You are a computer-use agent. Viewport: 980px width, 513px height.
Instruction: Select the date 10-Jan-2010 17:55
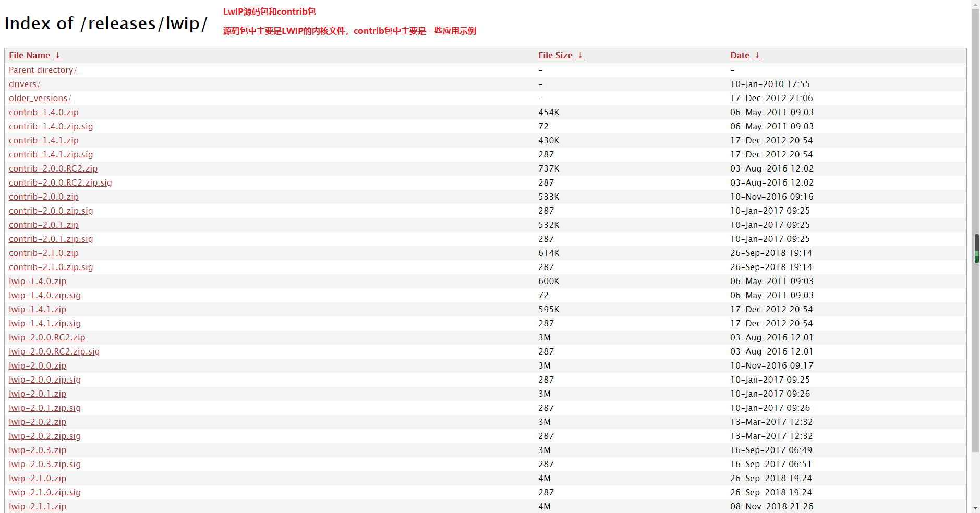coord(770,84)
